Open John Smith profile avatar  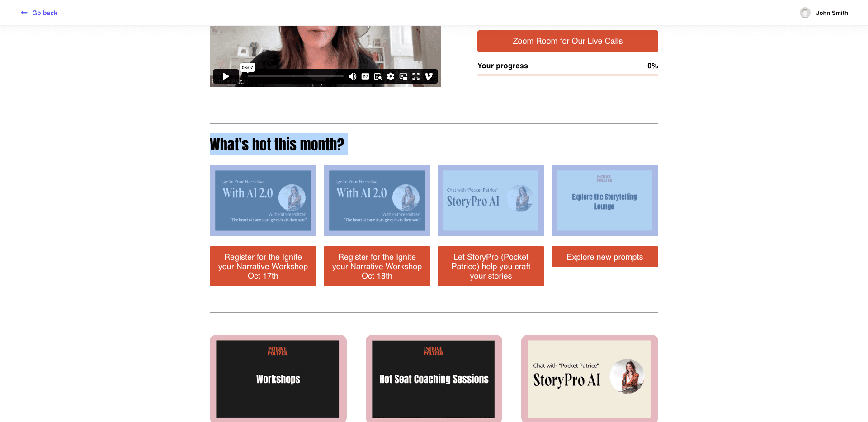click(x=805, y=13)
